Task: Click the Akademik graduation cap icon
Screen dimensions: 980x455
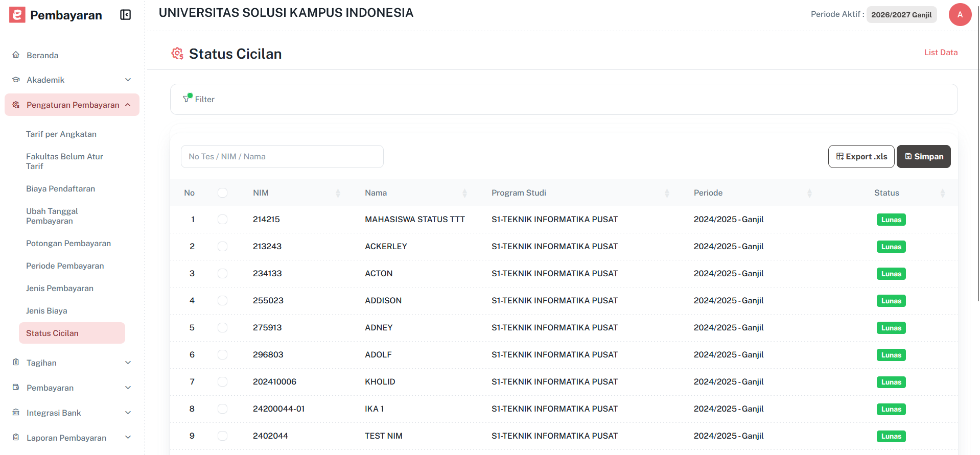Action: 16,80
